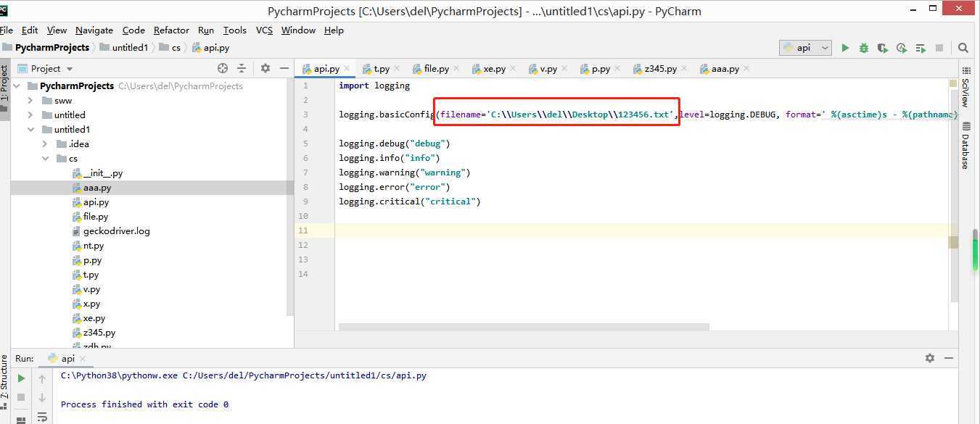Click the cs breadcrumb in navigation bar
The width and height of the screenshot is (980, 424).
170,47
